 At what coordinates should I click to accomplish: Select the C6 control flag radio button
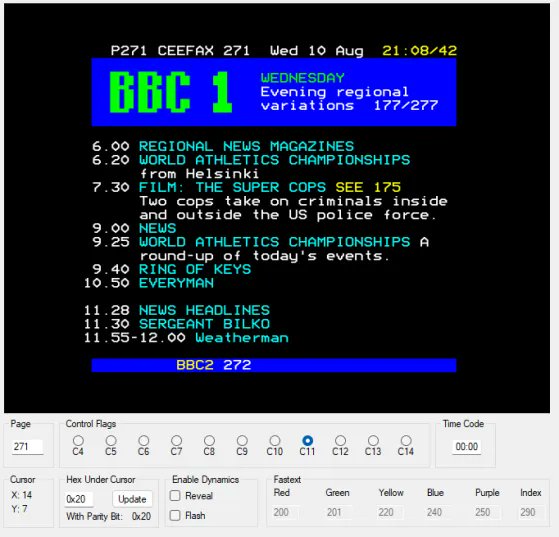click(x=144, y=441)
